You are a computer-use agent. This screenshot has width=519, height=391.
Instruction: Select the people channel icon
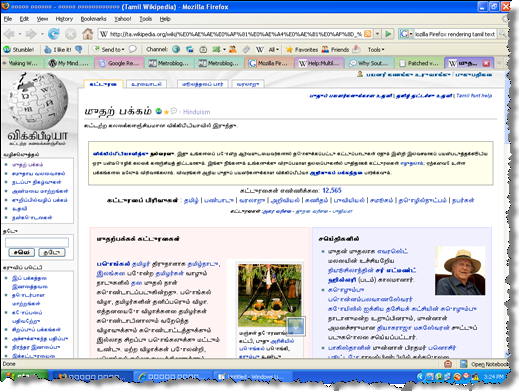coord(233,50)
